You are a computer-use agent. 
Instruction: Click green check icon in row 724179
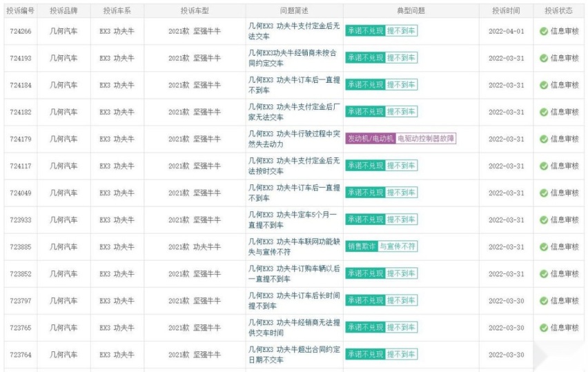[544, 139]
